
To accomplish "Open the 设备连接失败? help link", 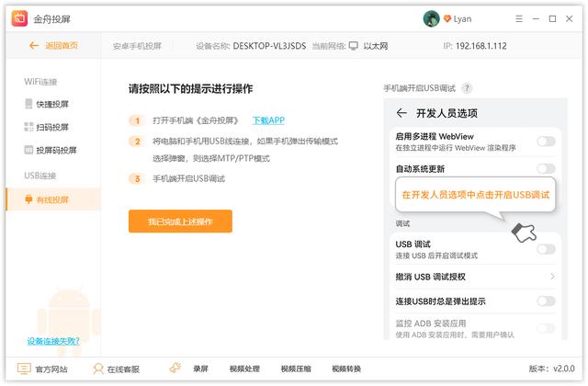I will point(53,341).
